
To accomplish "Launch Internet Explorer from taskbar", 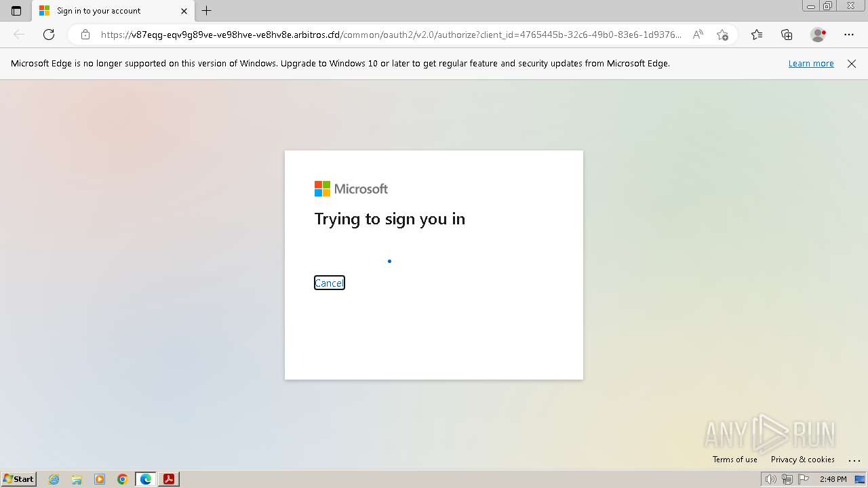I will pos(54,479).
